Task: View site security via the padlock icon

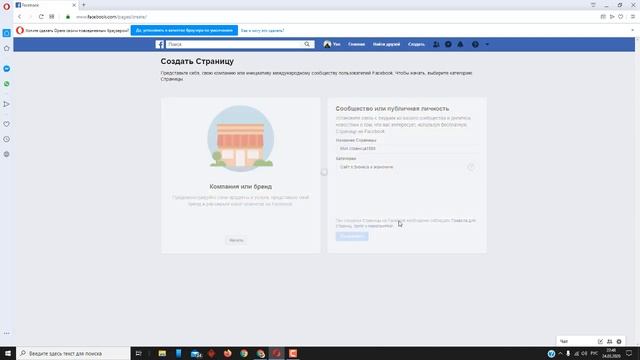Action: pos(68,17)
